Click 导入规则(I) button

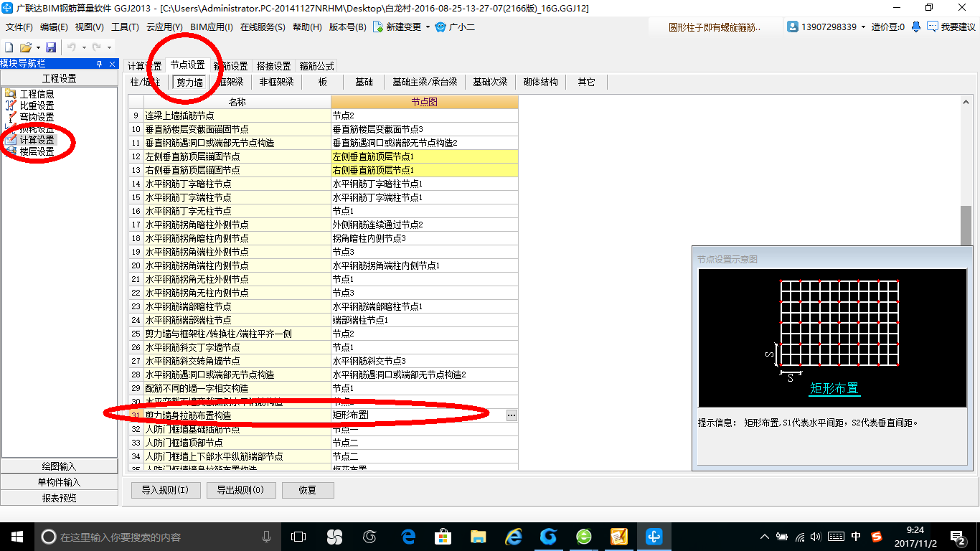click(165, 490)
